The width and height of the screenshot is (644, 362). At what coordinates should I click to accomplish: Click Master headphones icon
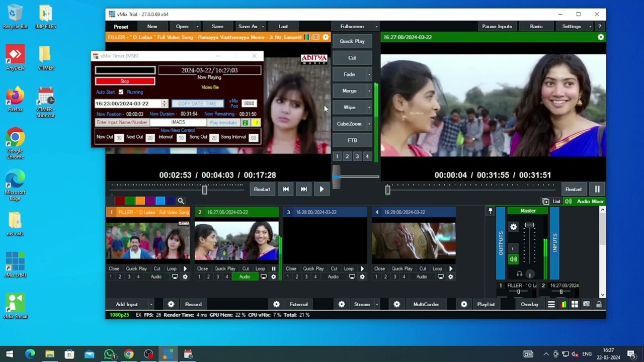coord(520,275)
